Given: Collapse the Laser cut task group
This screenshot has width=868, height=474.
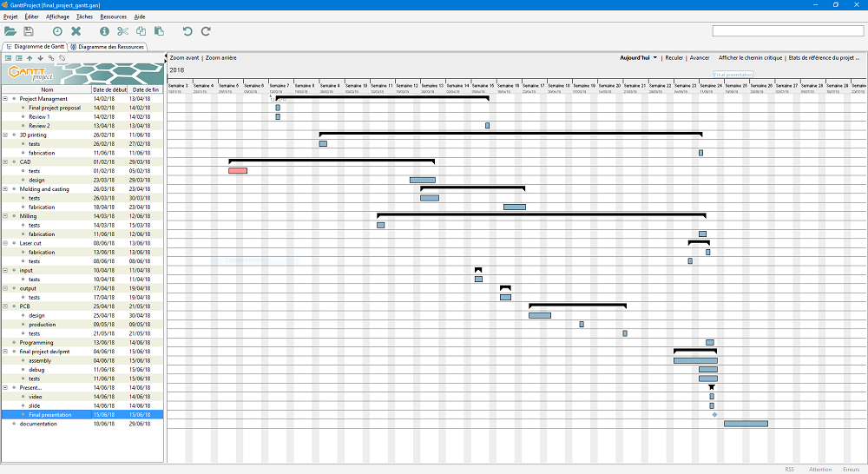Looking at the screenshot, I should [5, 243].
